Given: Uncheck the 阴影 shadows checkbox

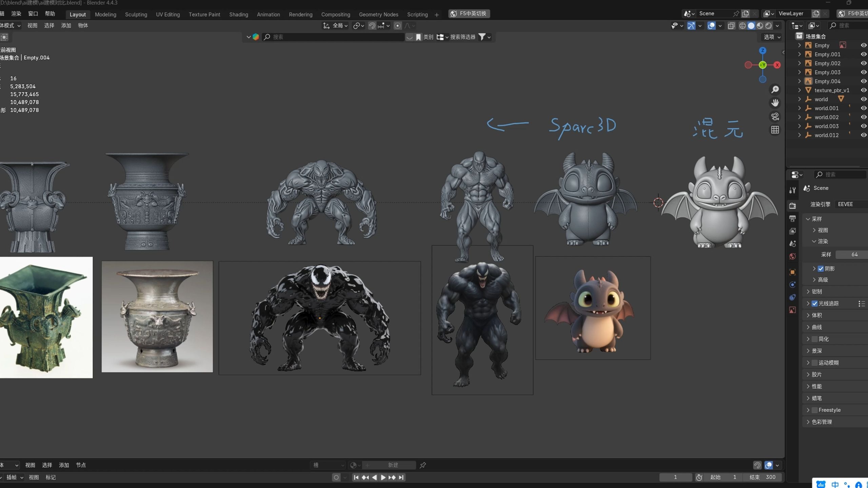Looking at the screenshot, I should [821, 269].
